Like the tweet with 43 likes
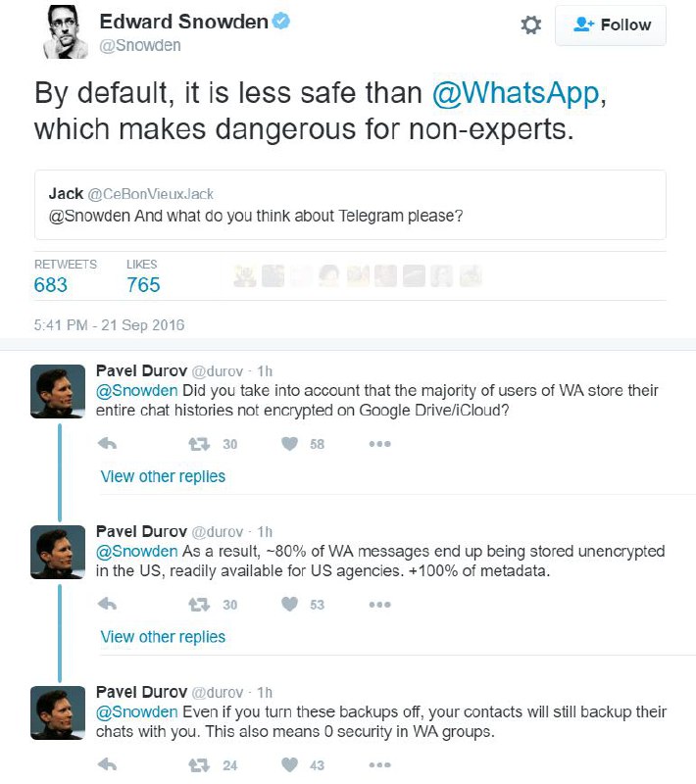The width and height of the screenshot is (696, 784). (x=289, y=764)
